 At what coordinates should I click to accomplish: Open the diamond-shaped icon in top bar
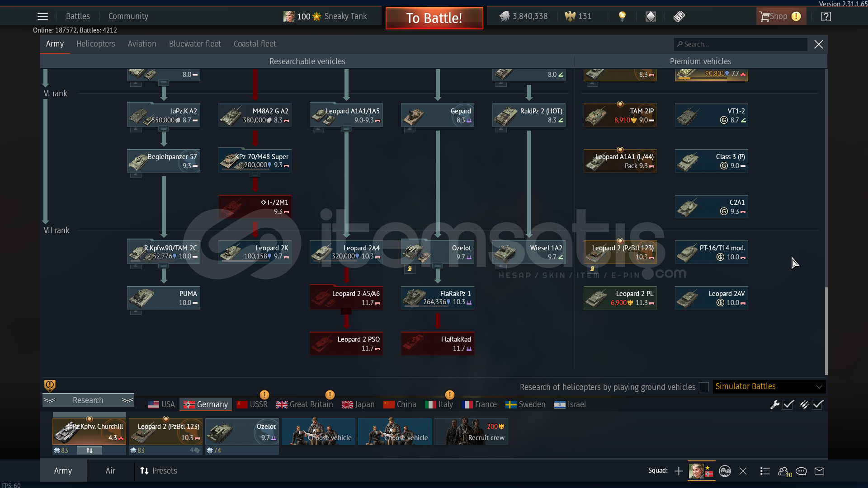click(x=651, y=16)
